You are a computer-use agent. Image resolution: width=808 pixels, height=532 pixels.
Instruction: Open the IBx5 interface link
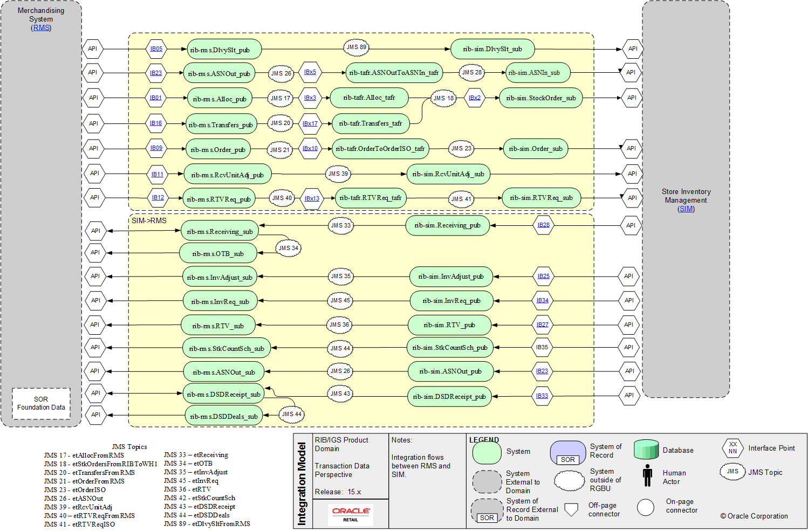tap(310, 72)
